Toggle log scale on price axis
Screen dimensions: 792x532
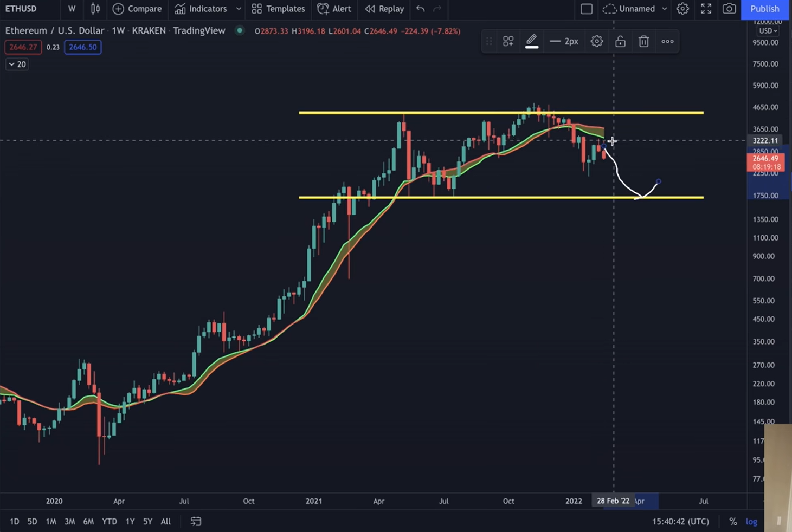click(x=751, y=521)
